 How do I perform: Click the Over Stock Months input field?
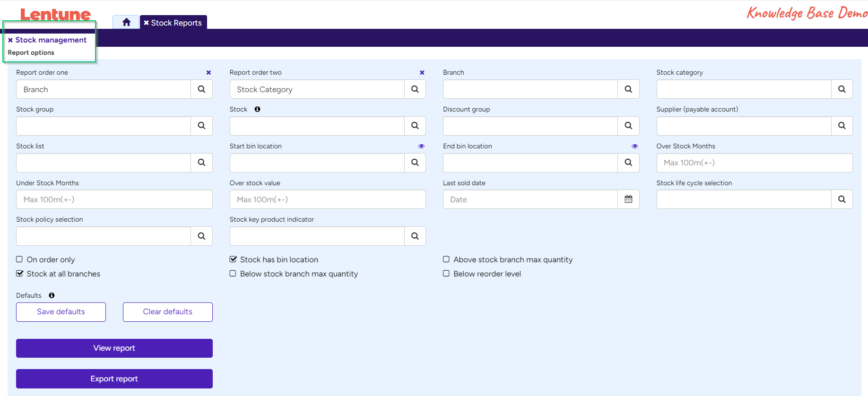[755, 163]
